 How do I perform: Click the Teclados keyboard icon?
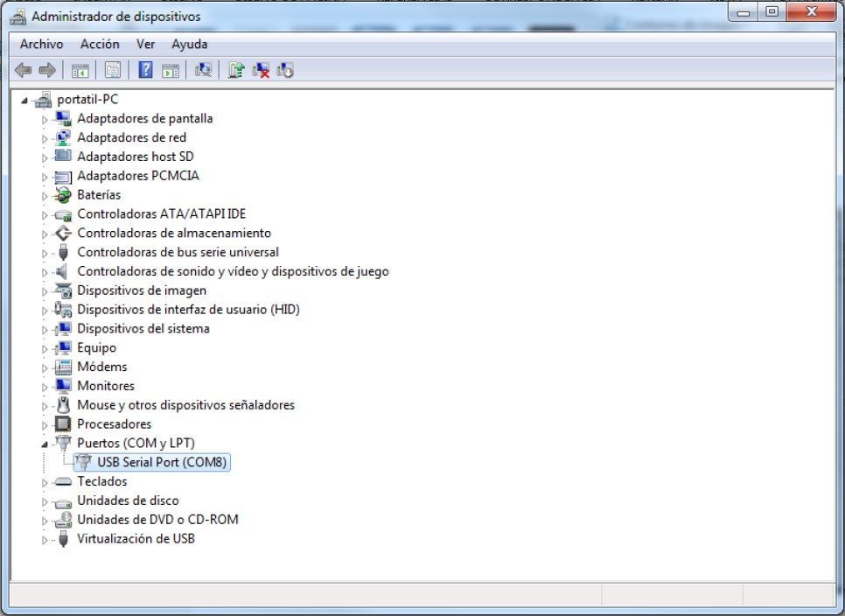[x=63, y=481]
